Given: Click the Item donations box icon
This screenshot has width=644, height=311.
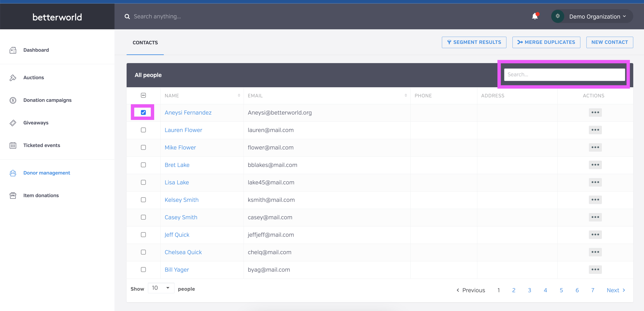Looking at the screenshot, I should point(13,195).
